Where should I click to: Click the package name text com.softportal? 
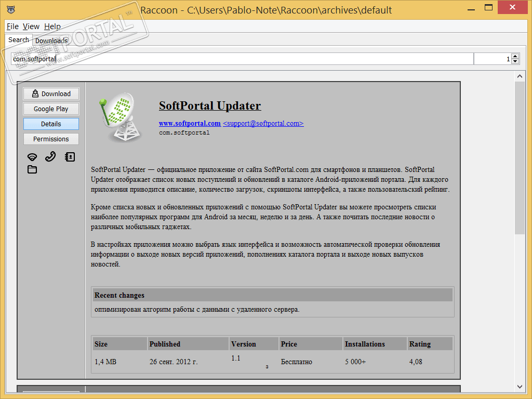click(x=184, y=132)
